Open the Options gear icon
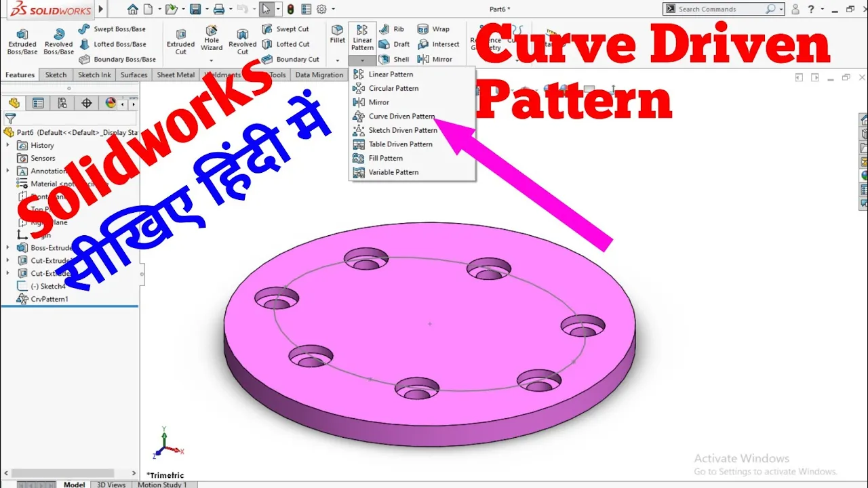Image resolution: width=868 pixels, height=488 pixels. pos(321,9)
